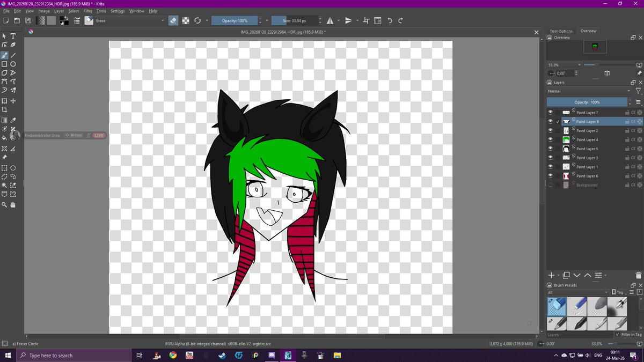Toggle Eraser mode button in toolbar
The width and height of the screenshot is (644, 362).
tap(173, 20)
